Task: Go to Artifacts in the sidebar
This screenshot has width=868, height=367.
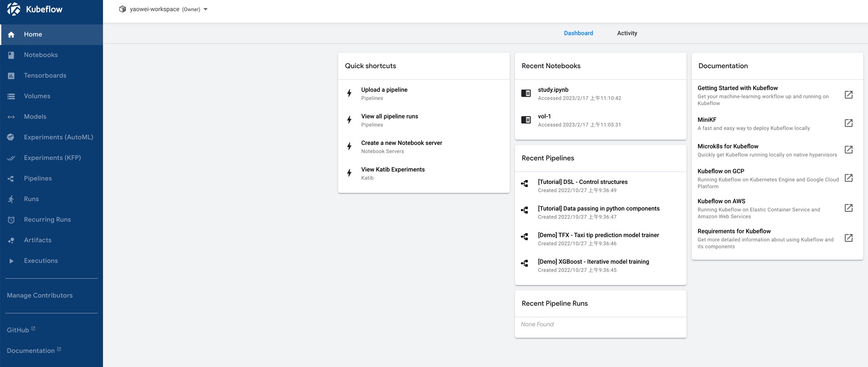Action: pos(51,240)
